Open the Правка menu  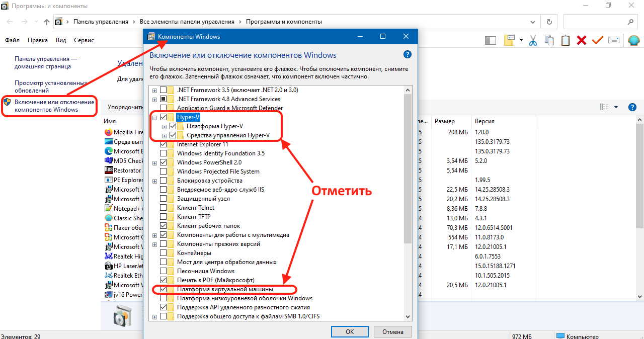38,40
